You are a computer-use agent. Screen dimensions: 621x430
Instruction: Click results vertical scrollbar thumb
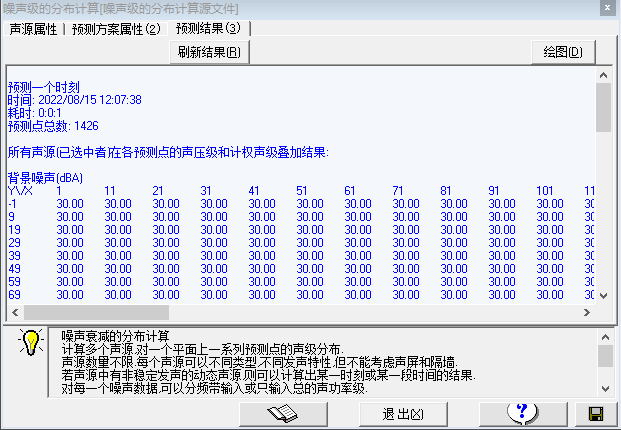604,107
